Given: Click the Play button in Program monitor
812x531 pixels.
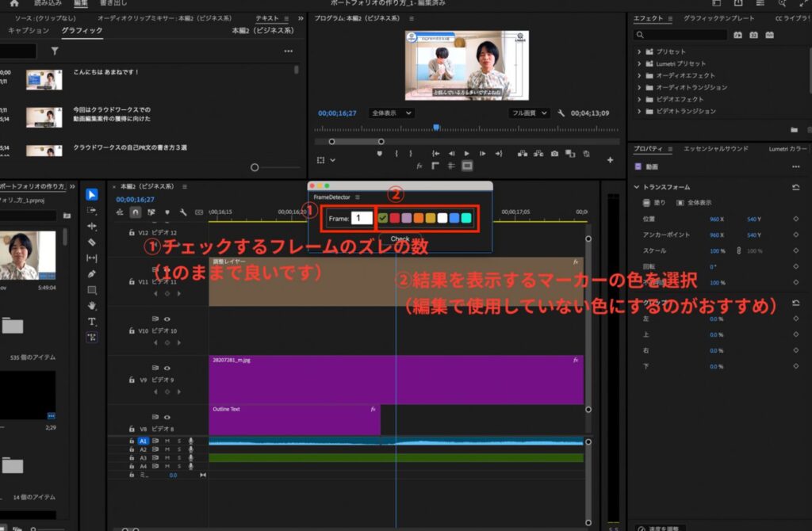Looking at the screenshot, I should tap(466, 154).
